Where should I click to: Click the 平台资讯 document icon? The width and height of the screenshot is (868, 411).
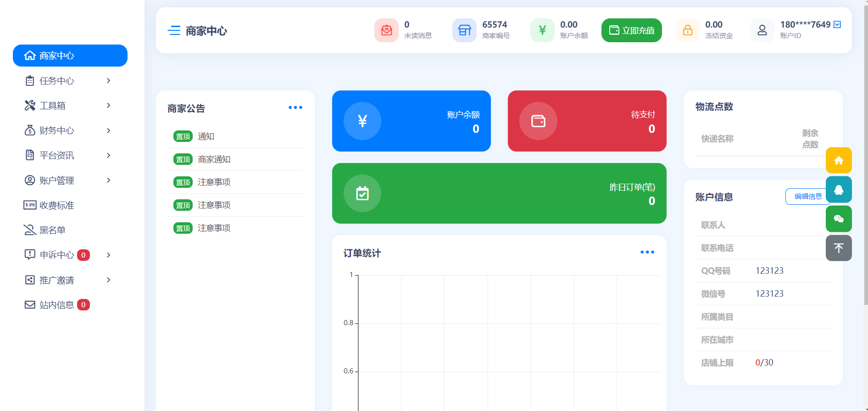30,155
